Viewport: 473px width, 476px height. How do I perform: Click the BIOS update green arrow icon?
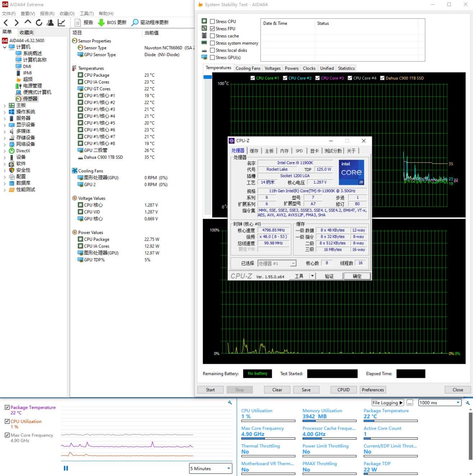(x=102, y=22)
